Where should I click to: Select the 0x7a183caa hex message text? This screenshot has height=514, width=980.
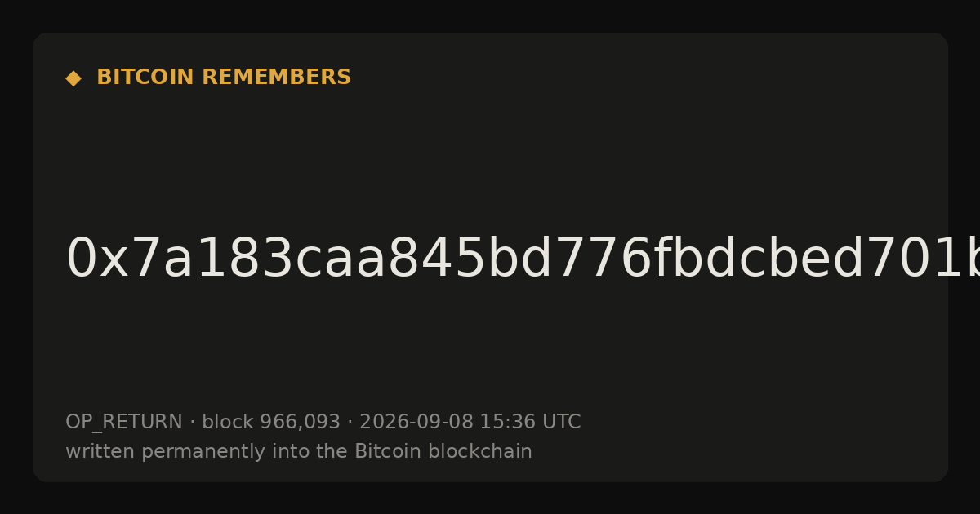523,259
